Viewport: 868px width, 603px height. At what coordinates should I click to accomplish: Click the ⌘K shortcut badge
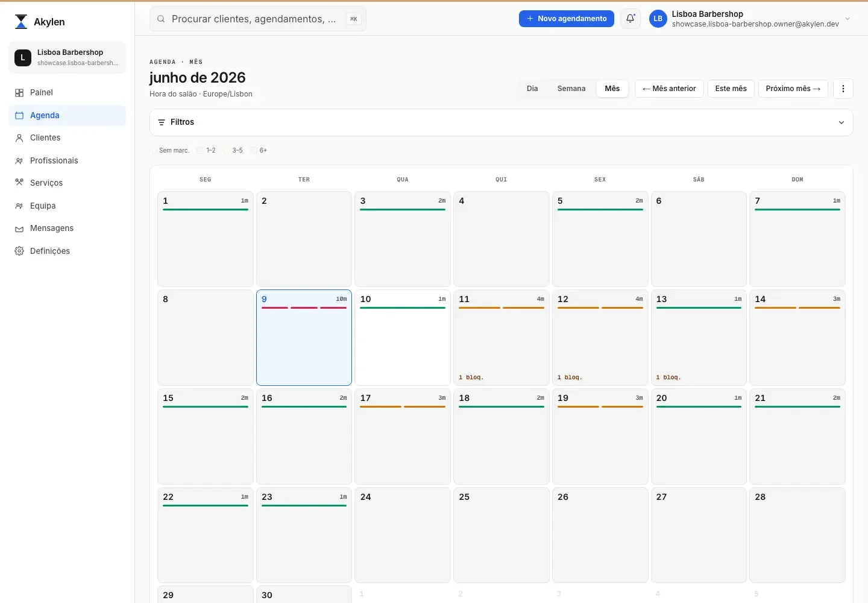354,19
